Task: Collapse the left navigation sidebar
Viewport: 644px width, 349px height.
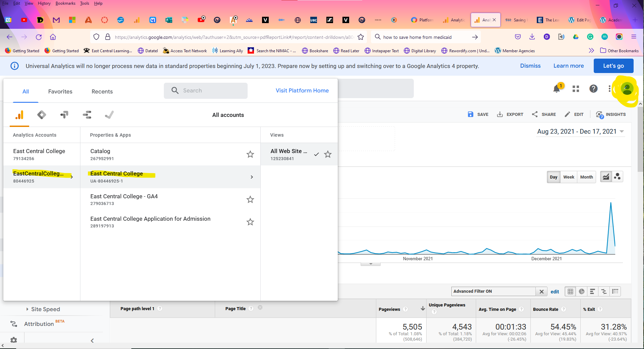Action: (92, 341)
